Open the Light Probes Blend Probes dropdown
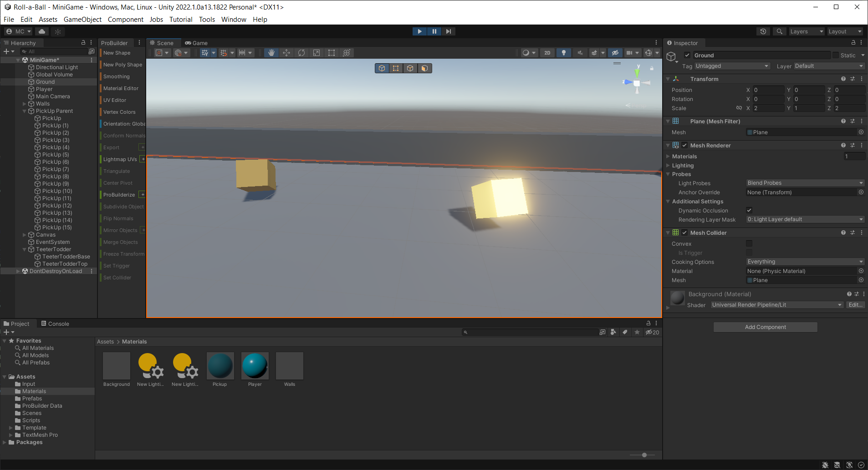The image size is (868, 470). pos(805,183)
